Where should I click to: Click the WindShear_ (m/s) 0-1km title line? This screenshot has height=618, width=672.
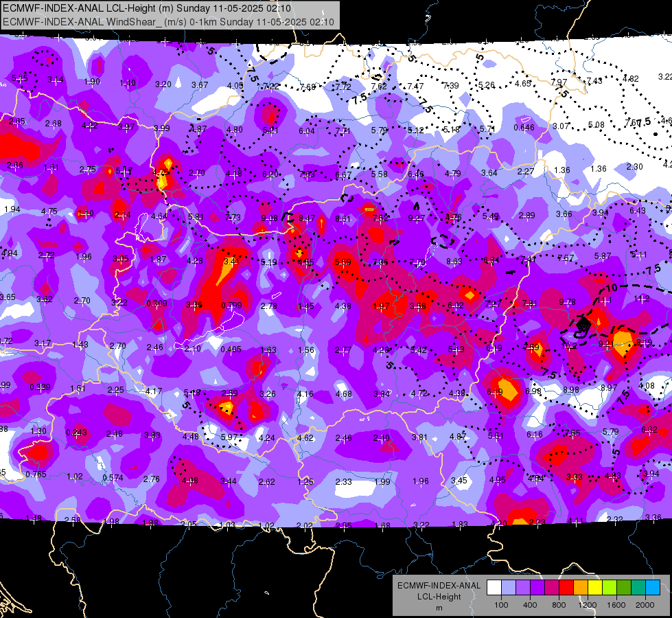(168, 22)
